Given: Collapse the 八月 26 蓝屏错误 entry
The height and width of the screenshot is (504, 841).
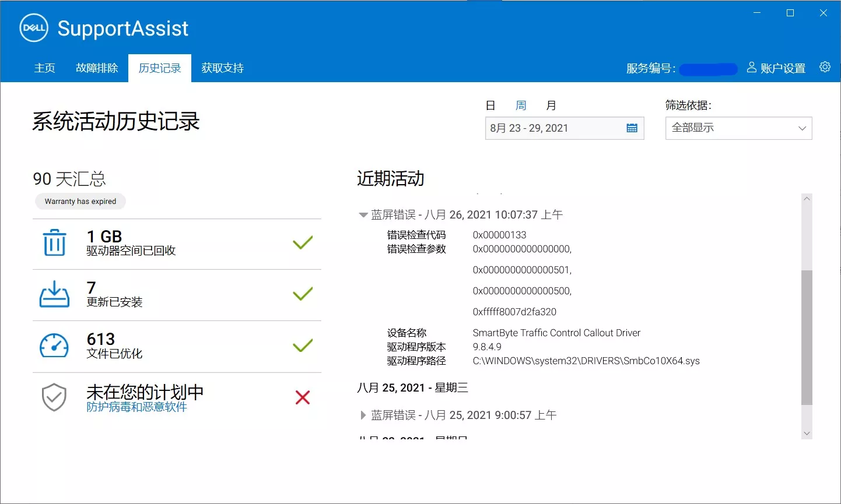Looking at the screenshot, I should 363,215.
